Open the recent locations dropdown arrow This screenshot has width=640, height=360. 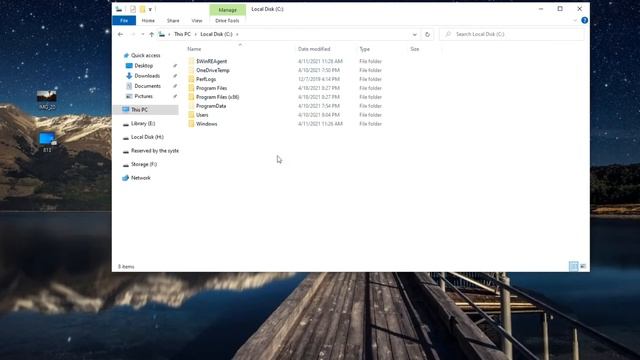coord(143,34)
